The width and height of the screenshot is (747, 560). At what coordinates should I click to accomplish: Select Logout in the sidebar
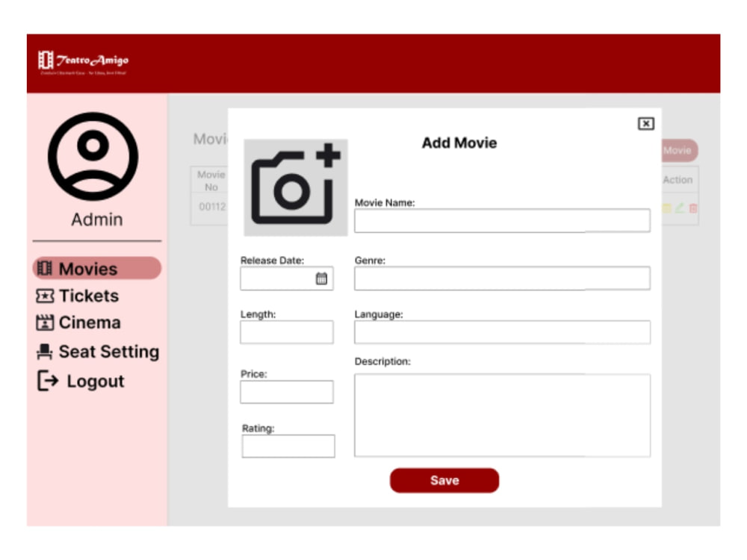click(81, 381)
